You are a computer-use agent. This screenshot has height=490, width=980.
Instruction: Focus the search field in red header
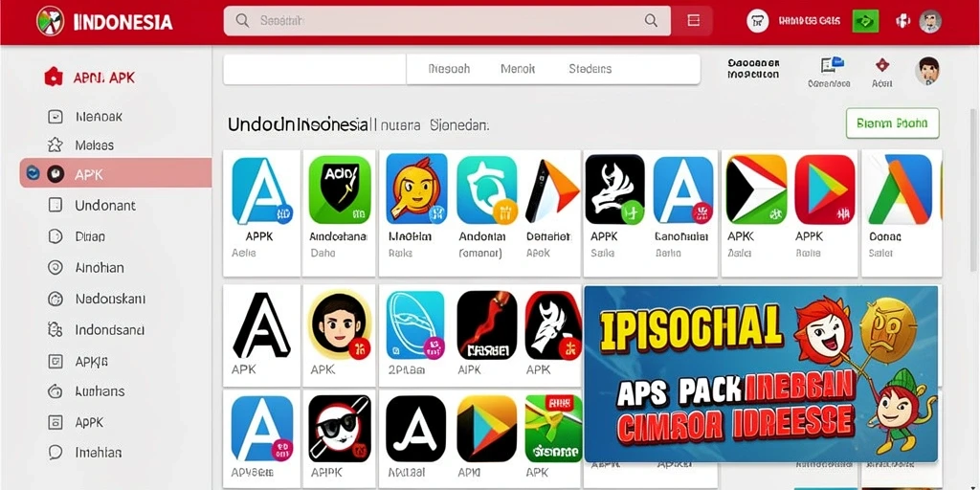click(447, 21)
